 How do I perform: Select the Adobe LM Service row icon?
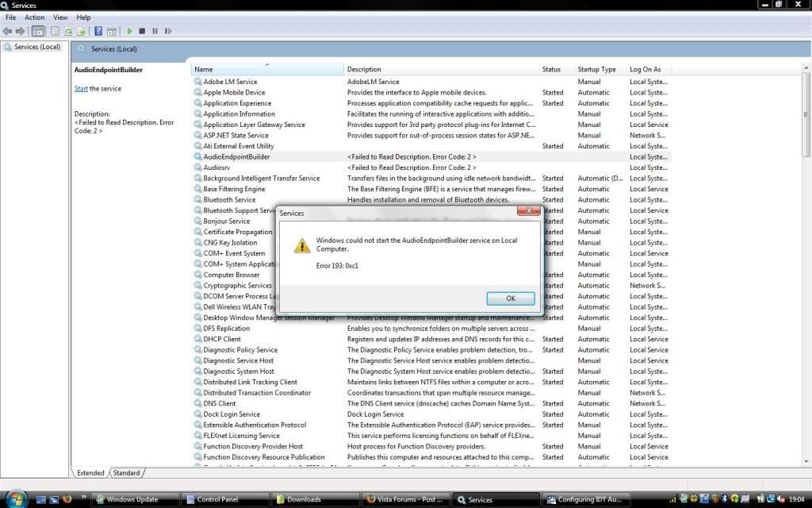[197, 82]
